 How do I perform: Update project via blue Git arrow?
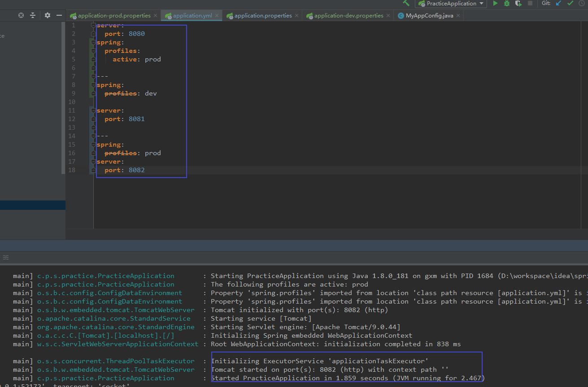click(558, 3)
